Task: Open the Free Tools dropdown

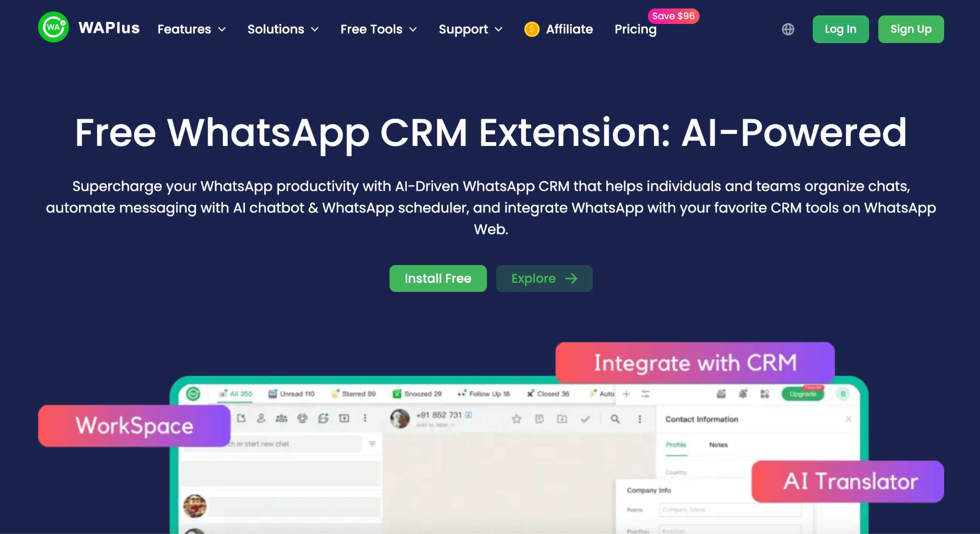Action: point(379,29)
